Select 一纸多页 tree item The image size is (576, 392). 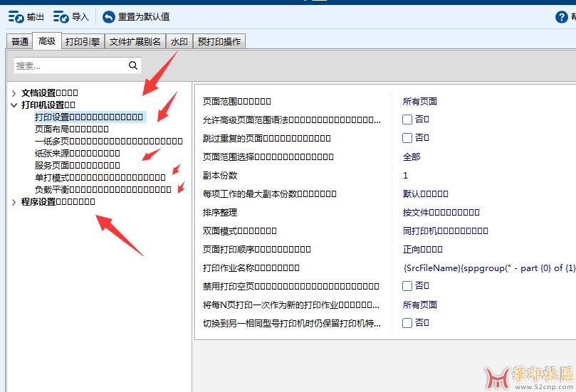click(x=109, y=142)
